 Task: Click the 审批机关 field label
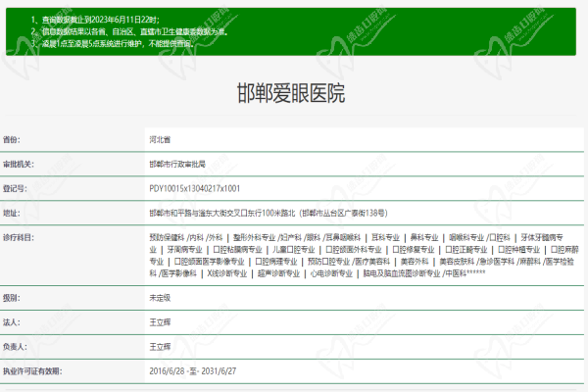pyautogui.click(x=18, y=165)
